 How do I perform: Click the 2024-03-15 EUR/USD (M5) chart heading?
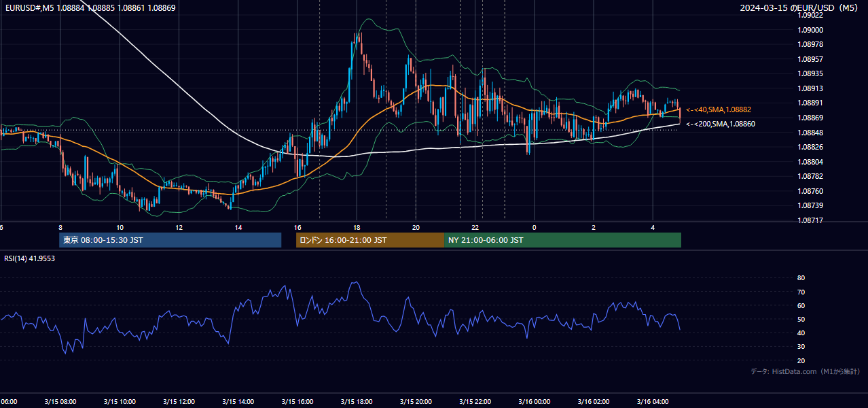tap(799, 7)
